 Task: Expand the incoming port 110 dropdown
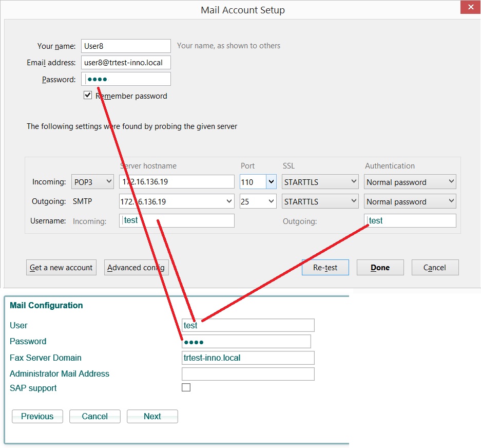click(271, 182)
